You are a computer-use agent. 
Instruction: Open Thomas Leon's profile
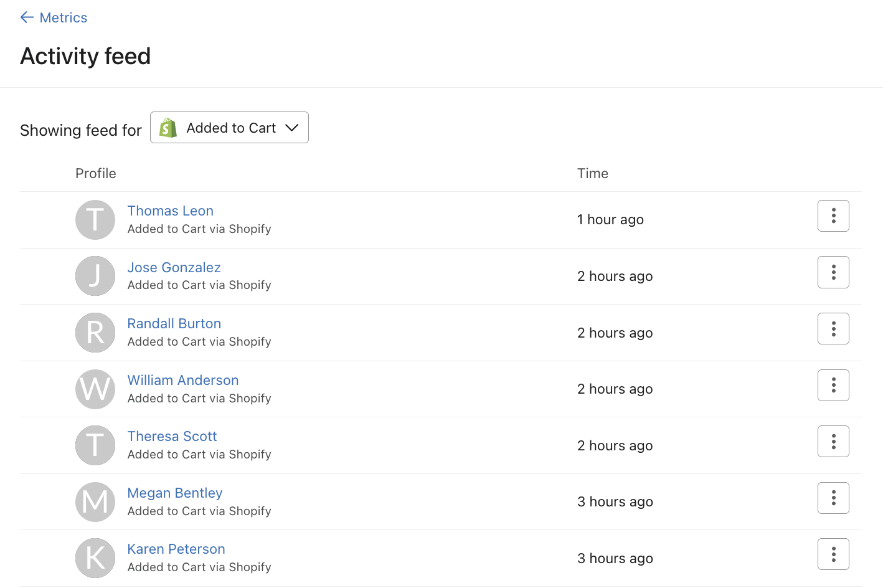[170, 211]
